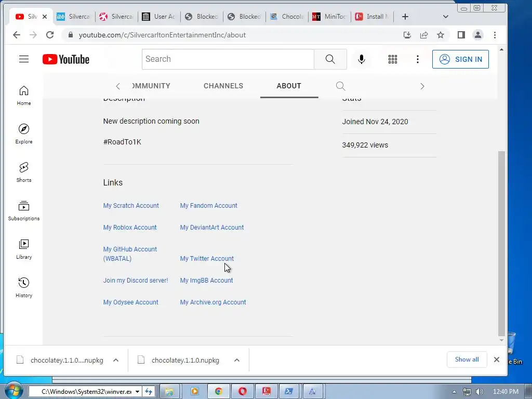Open Library in the sidebar
This screenshot has height=399, width=532.
(x=24, y=249)
